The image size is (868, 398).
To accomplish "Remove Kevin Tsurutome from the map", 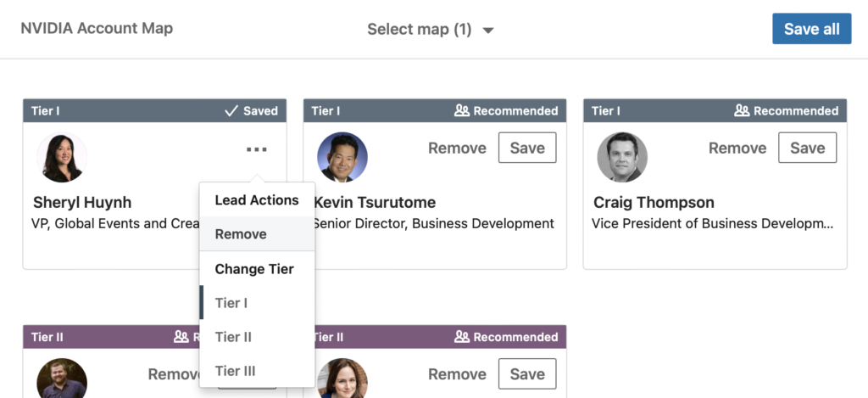I will 457,148.
